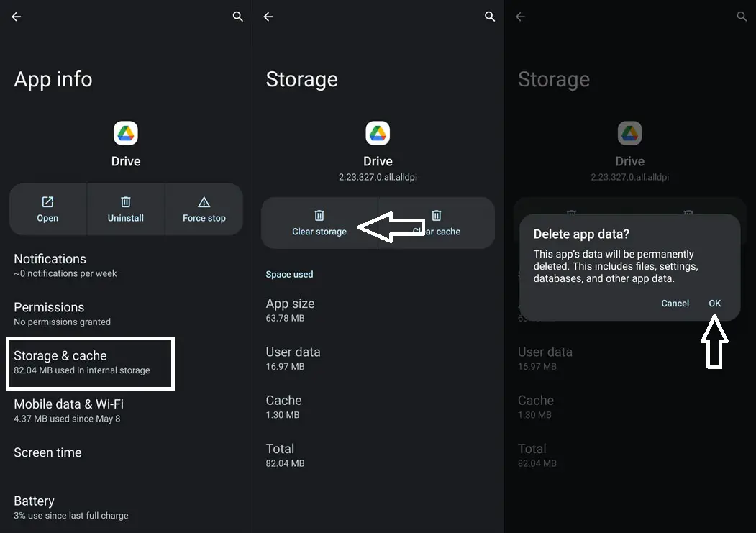The width and height of the screenshot is (756, 533).
Task: Tap dimmed search icon on right Storage screen
Action: coord(742,17)
